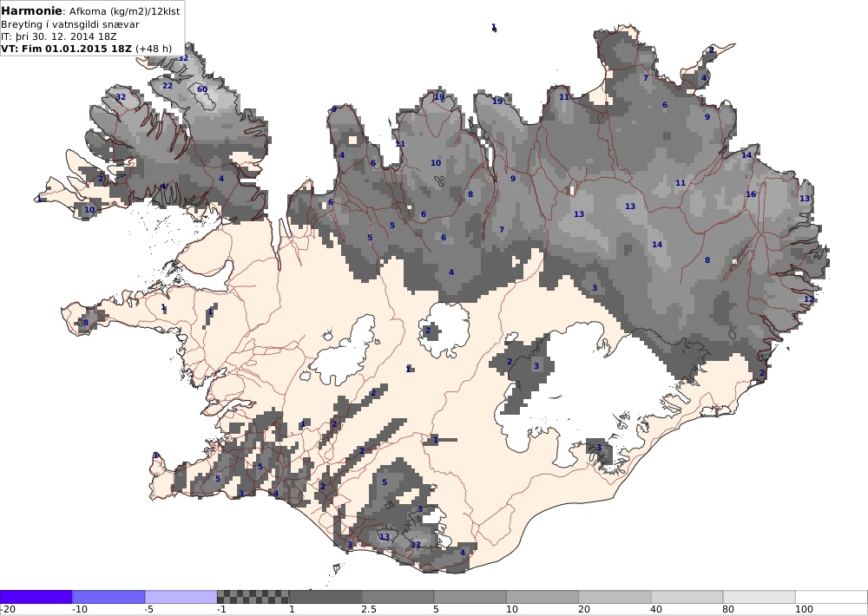Image resolution: width=868 pixels, height=616 pixels.
Task: Click the '-10' legend tick label
Action: tap(80, 609)
